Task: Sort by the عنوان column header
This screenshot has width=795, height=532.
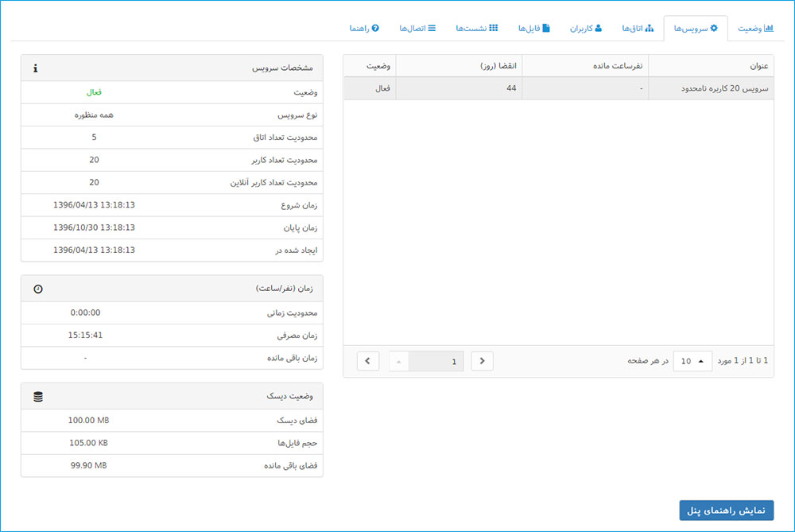Action: (711, 66)
